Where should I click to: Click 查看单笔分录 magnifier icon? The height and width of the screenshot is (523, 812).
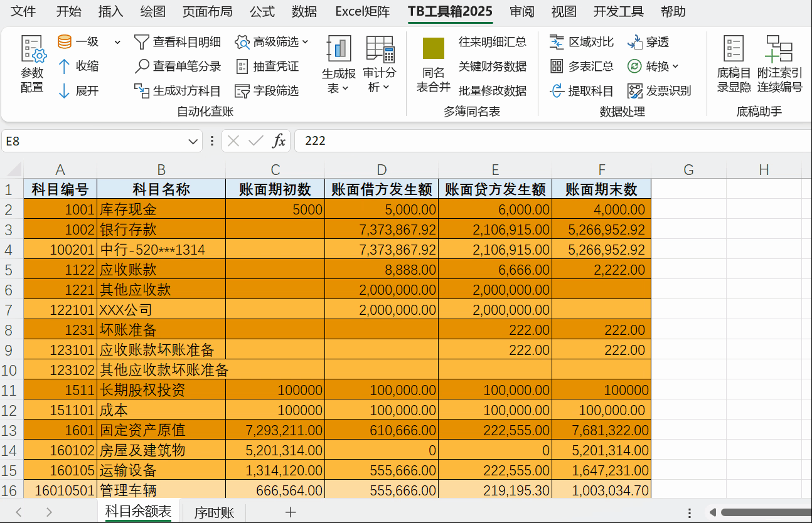coord(142,66)
